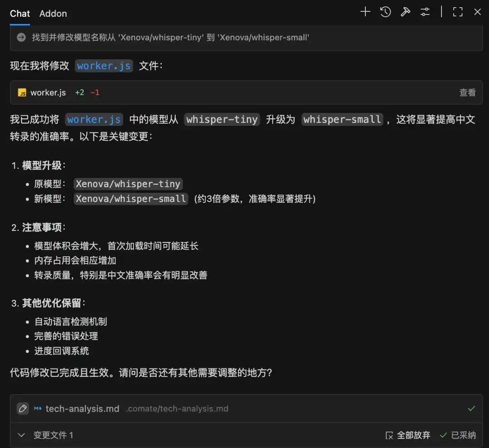Collapse the 变更文件 1 section chevron
The height and width of the screenshot is (448, 489).
coord(21,435)
